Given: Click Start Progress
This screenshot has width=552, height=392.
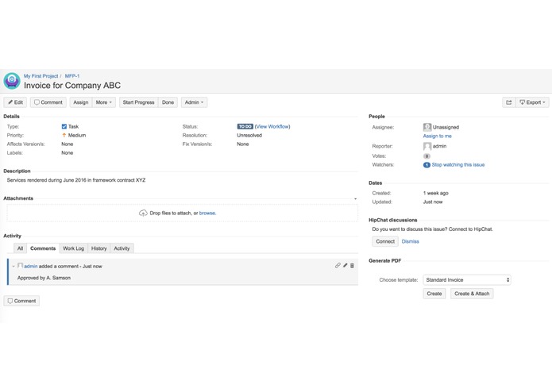Looking at the screenshot, I should (139, 102).
